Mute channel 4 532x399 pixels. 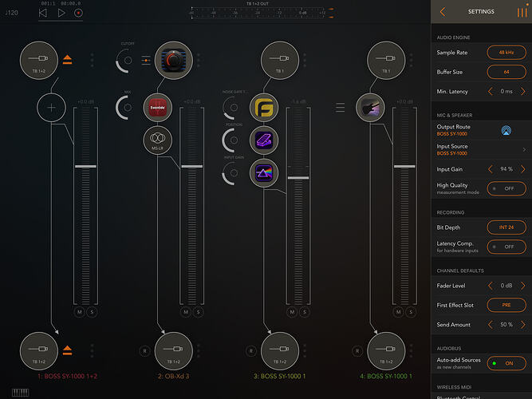[398, 312]
